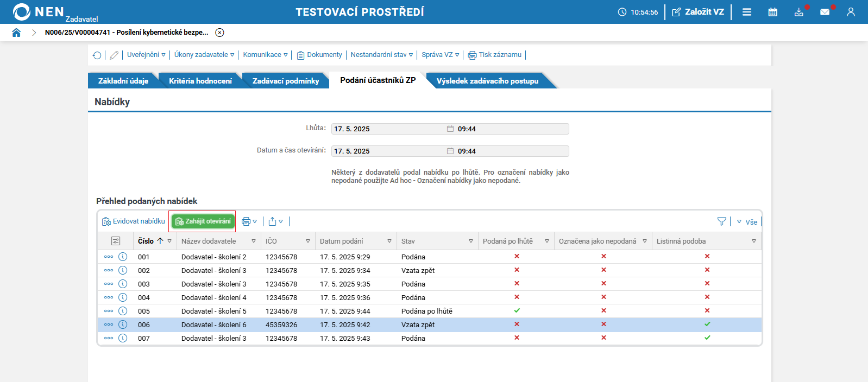
Task: Open Listinná podoba column filter arrow
Action: tap(754, 241)
